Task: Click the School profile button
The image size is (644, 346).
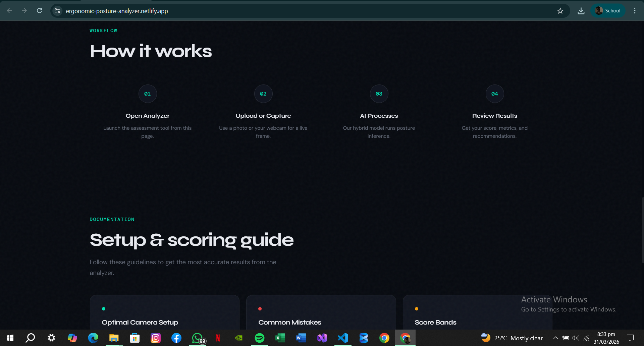Action: point(608,11)
